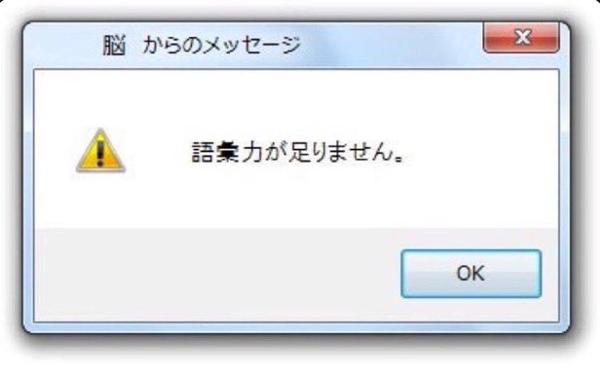Image resolution: width=600 pixels, height=376 pixels.
Task: Click the 語彙力 word in the message
Action: tap(226, 152)
